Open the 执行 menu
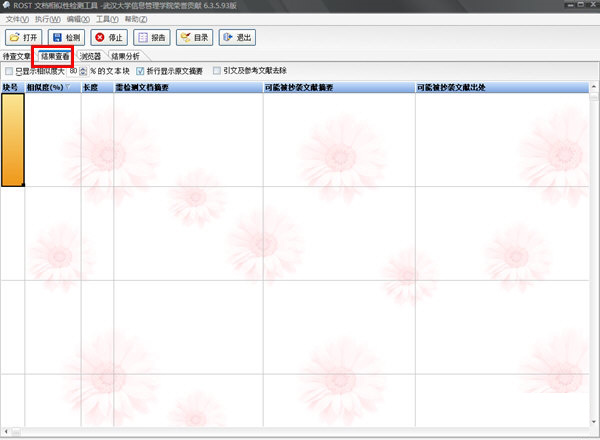 coord(47,19)
